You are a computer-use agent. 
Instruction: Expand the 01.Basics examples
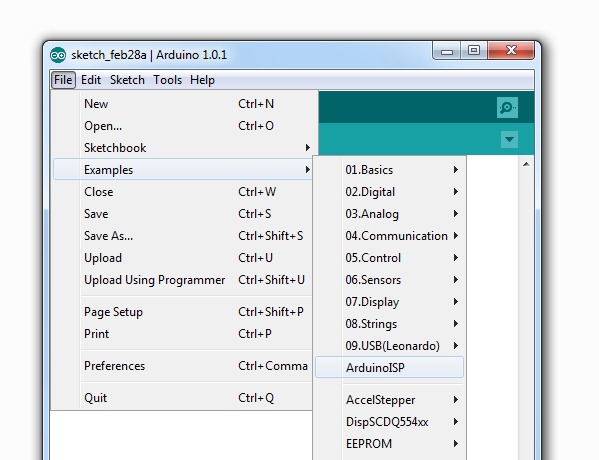point(389,170)
